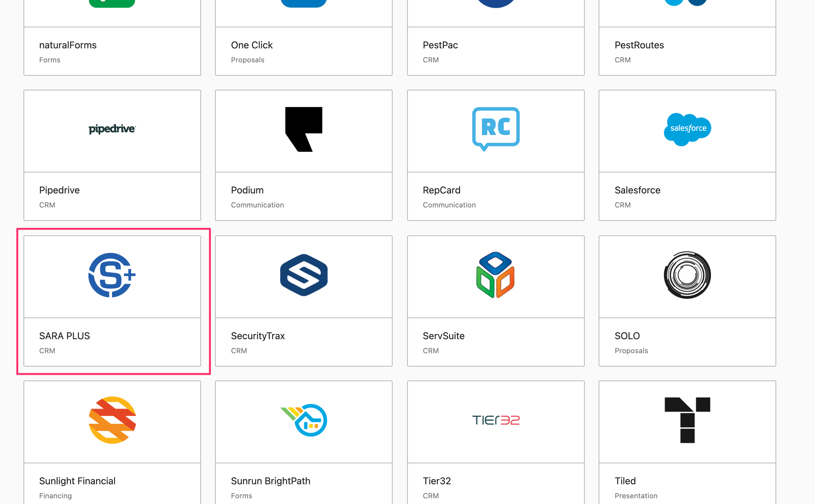Select the SecurityTrax title text
Viewport: 815px width, 504px height.
click(258, 336)
